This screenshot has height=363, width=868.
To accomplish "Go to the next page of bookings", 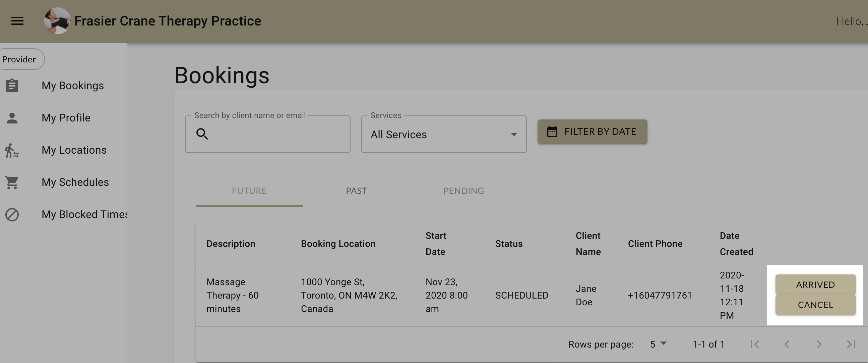I will pyautogui.click(x=819, y=344).
